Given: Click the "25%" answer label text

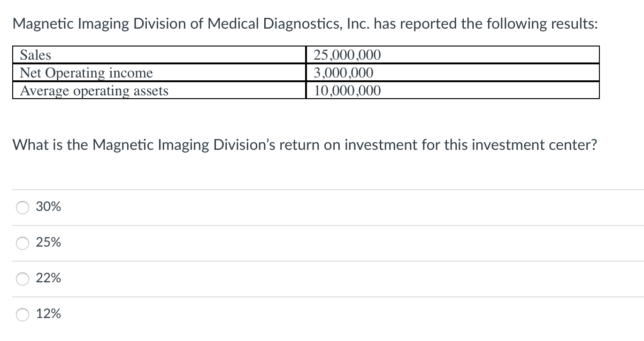Looking at the screenshot, I should [x=48, y=242].
